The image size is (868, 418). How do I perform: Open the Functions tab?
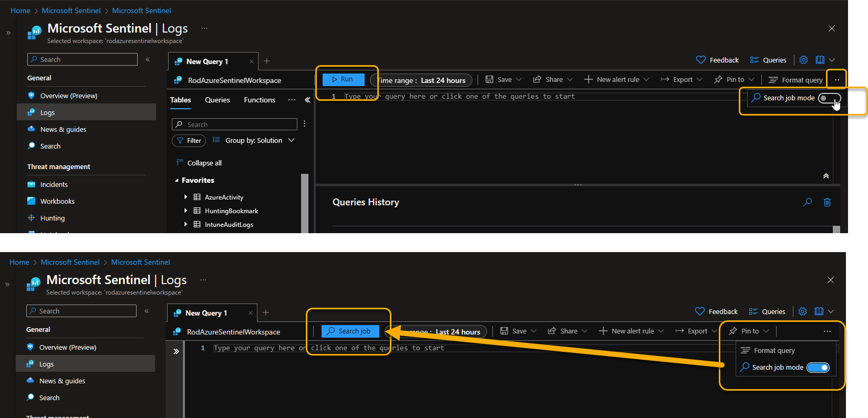pyautogui.click(x=260, y=100)
